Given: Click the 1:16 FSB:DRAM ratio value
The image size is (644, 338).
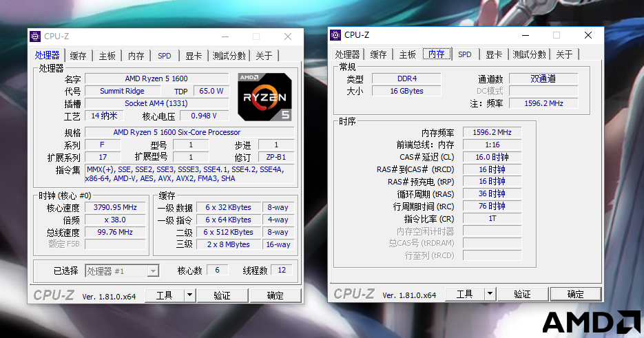Looking at the screenshot, I should [x=492, y=145].
